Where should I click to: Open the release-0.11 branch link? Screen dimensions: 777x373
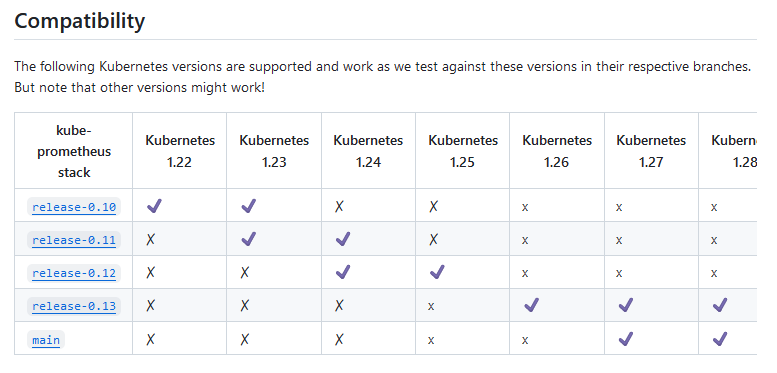(74, 240)
